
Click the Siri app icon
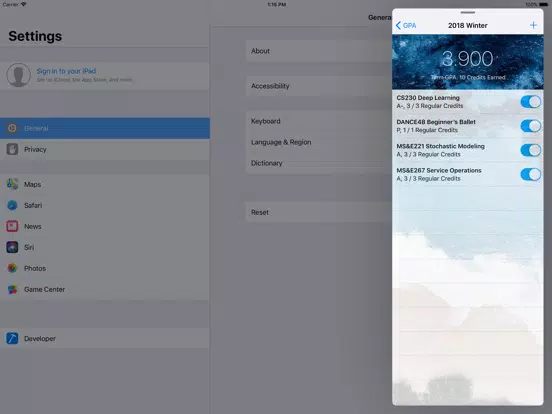click(x=12, y=247)
